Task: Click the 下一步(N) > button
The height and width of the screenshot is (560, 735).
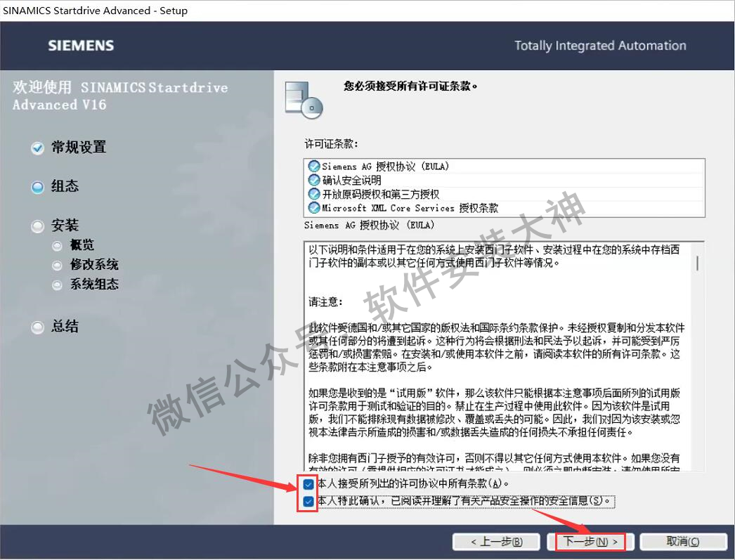Action: tap(590, 542)
